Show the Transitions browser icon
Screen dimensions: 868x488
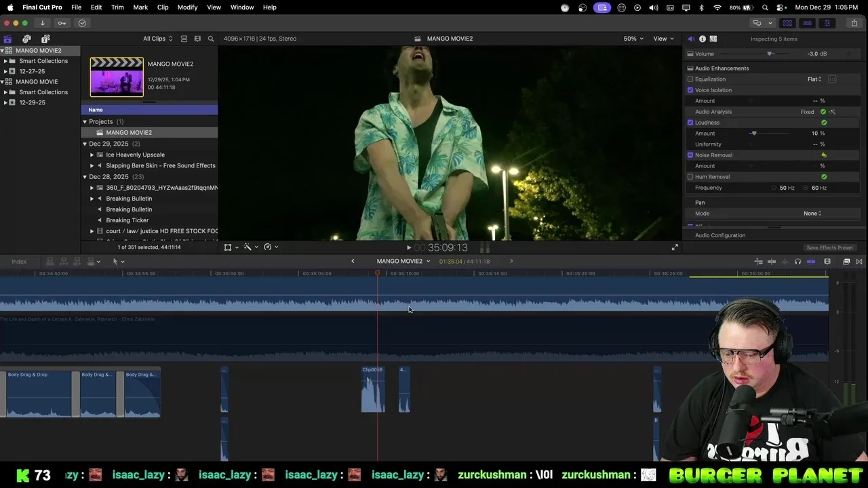859,262
